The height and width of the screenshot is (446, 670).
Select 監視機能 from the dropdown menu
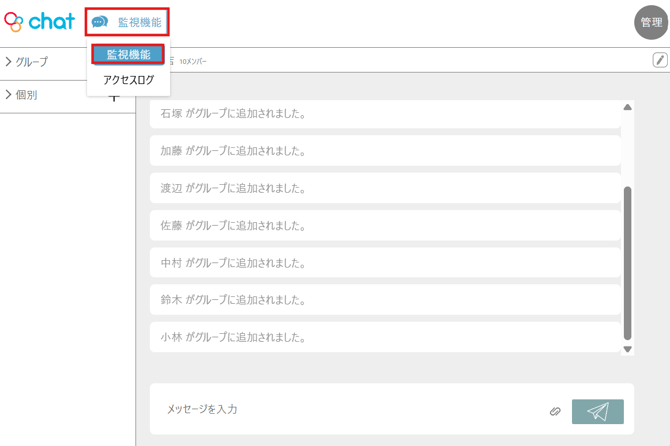click(128, 55)
